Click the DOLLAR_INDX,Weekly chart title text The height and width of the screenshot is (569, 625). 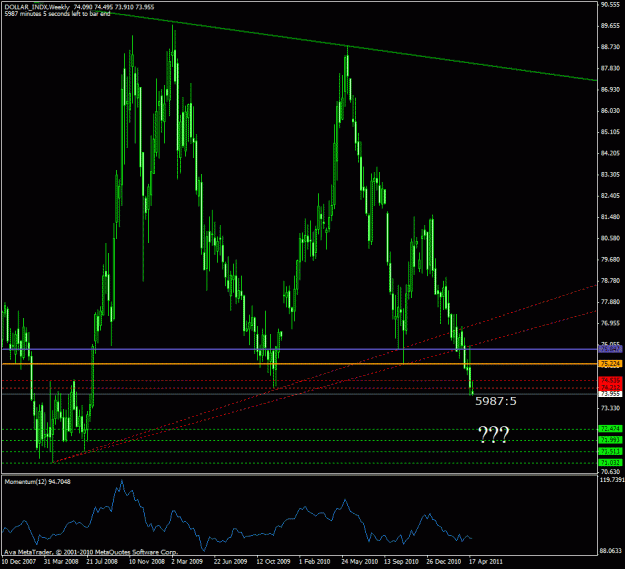point(37,7)
